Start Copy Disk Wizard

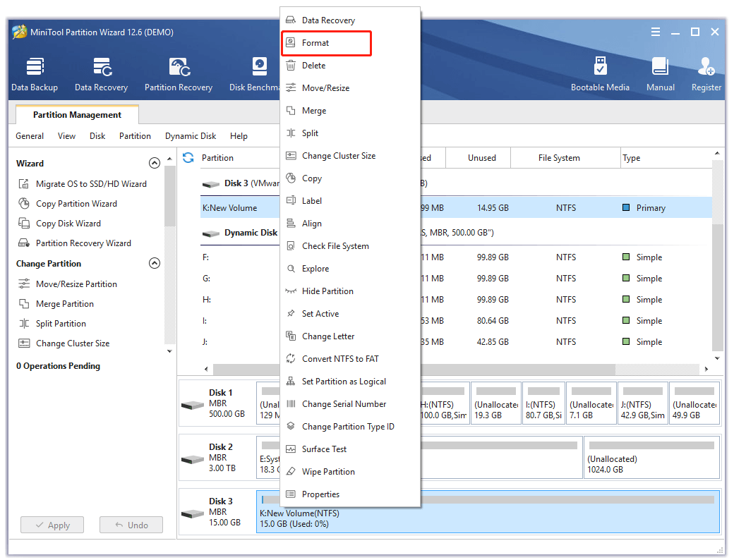tap(59, 223)
